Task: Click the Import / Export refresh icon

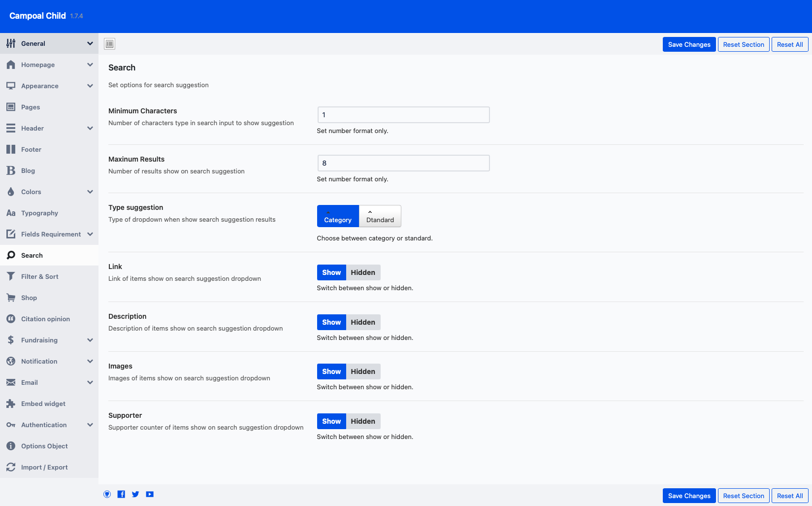Action: (x=11, y=467)
